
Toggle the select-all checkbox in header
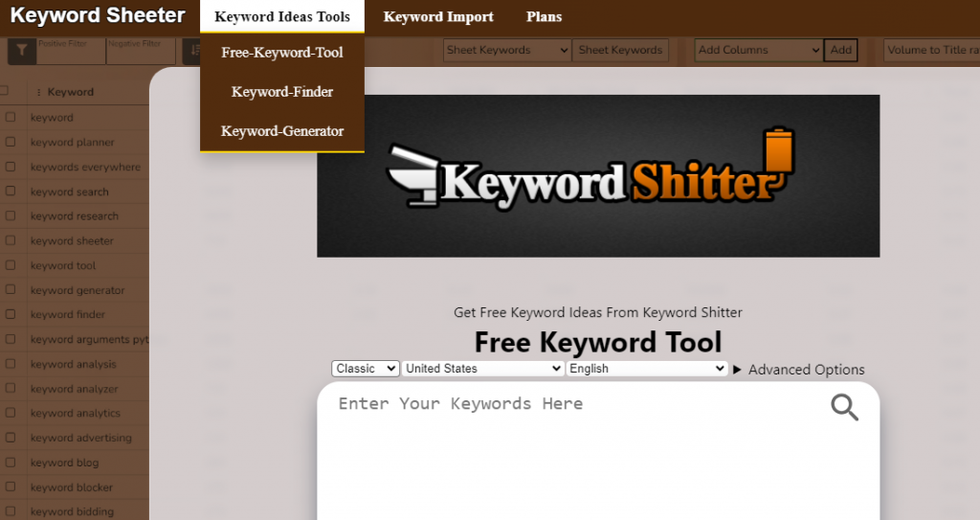[4, 91]
